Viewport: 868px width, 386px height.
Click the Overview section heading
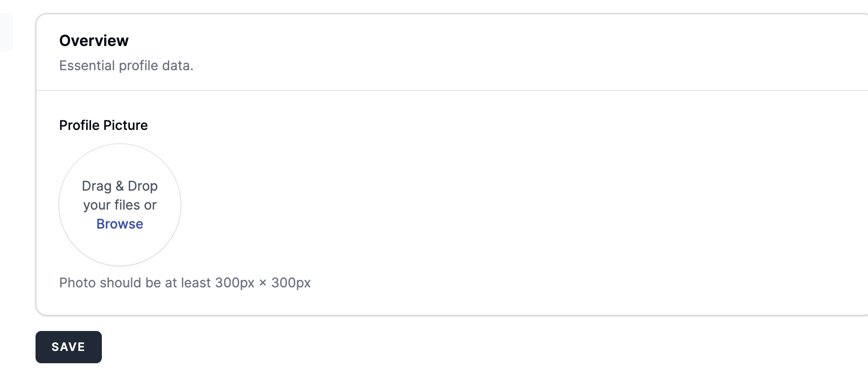94,41
